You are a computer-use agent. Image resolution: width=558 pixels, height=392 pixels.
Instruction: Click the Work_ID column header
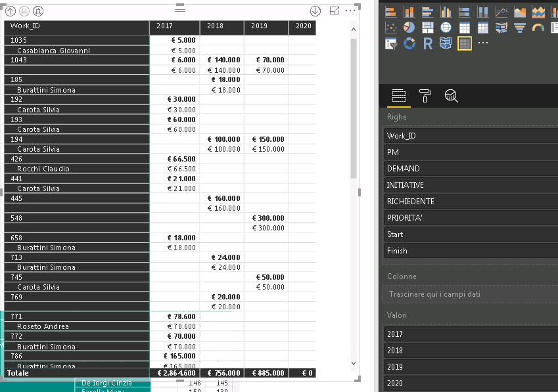click(x=76, y=26)
